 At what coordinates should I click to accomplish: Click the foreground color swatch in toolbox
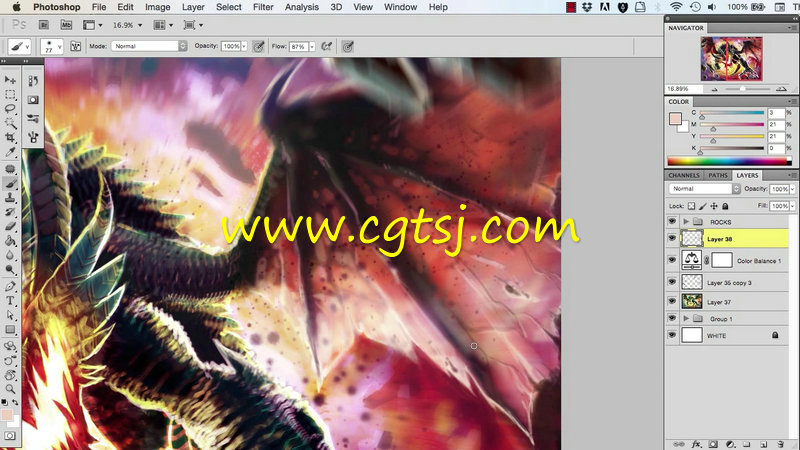(7, 414)
